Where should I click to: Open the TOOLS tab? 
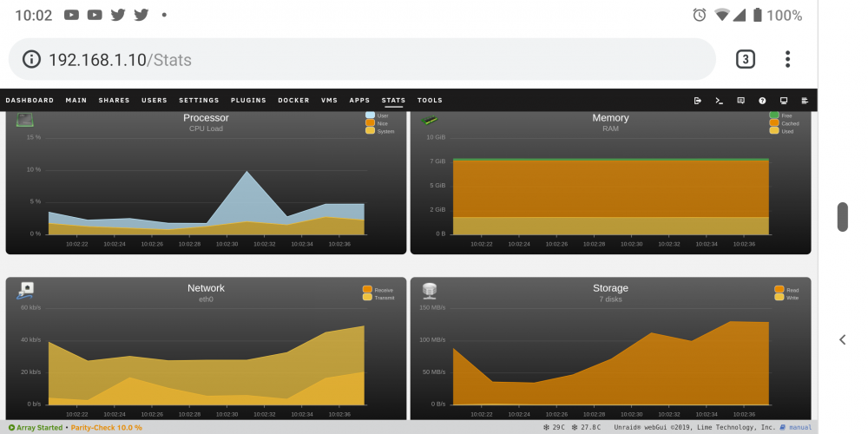click(x=431, y=101)
